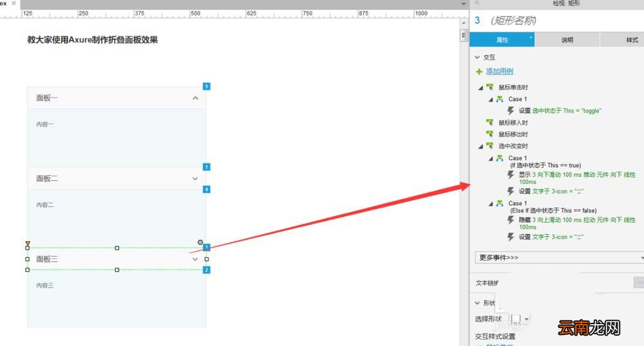Click the canvas vertical scrollbar thumb
Viewport: 644px width, 346px height.
tap(463, 35)
